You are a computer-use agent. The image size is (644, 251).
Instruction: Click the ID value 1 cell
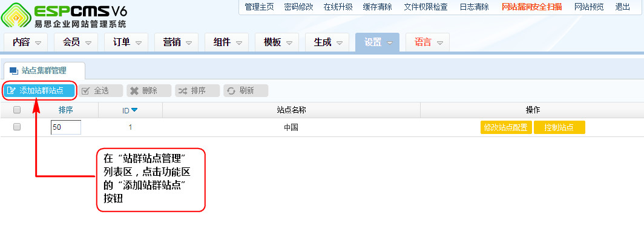[130, 127]
